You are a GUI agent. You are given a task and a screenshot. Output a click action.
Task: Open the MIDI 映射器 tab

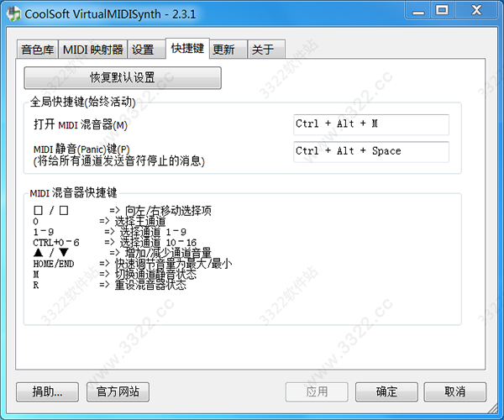pyautogui.click(x=93, y=50)
